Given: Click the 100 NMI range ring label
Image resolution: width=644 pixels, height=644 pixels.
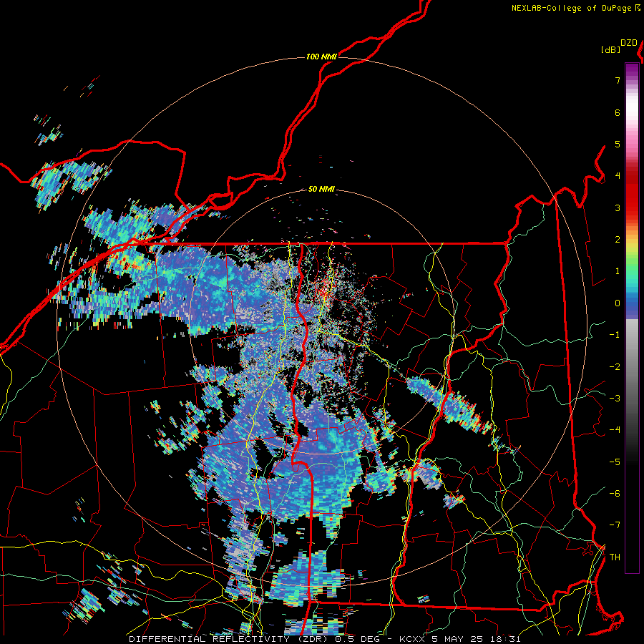Looking at the screenshot, I should click(321, 57).
